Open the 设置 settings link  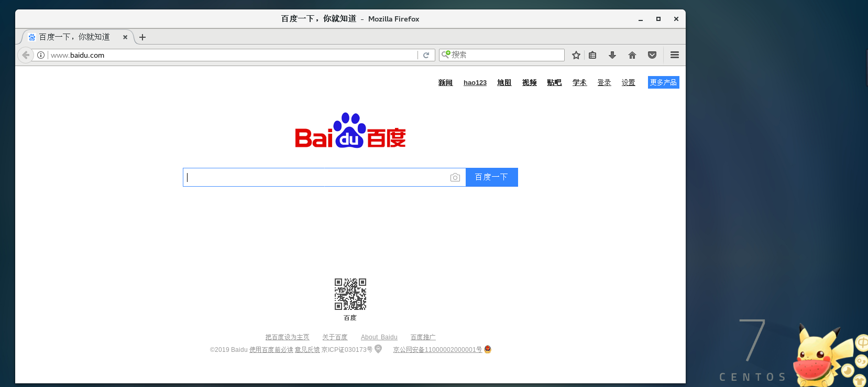tap(628, 83)
